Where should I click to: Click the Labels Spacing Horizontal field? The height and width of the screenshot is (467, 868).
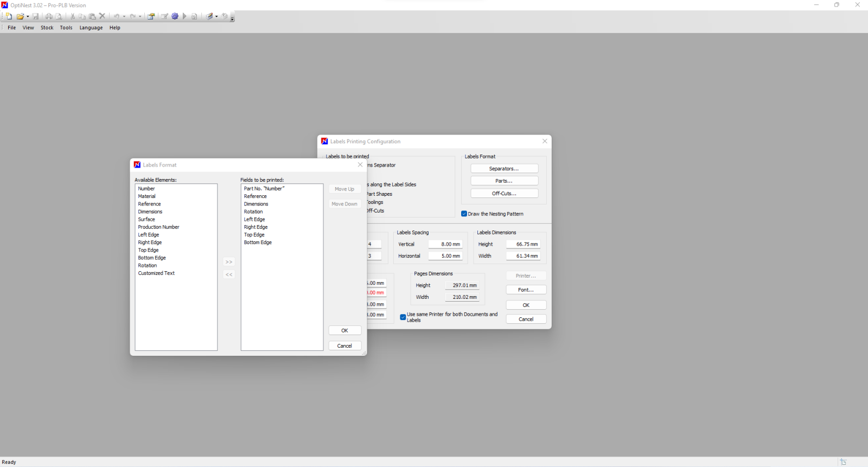(x=445, y=256)
